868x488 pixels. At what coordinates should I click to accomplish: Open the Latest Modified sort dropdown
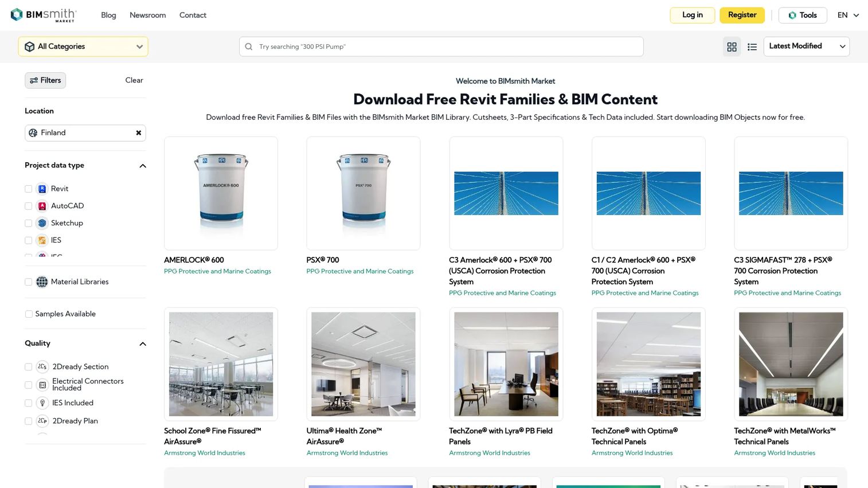pyautogui.click(x=807, y=46)
